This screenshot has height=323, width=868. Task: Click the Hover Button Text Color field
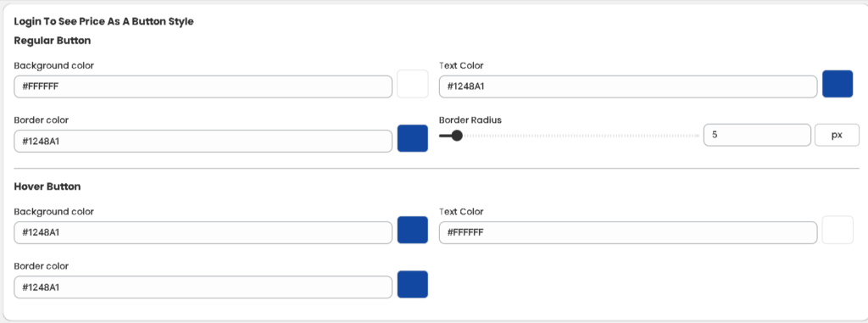point(628,232)
